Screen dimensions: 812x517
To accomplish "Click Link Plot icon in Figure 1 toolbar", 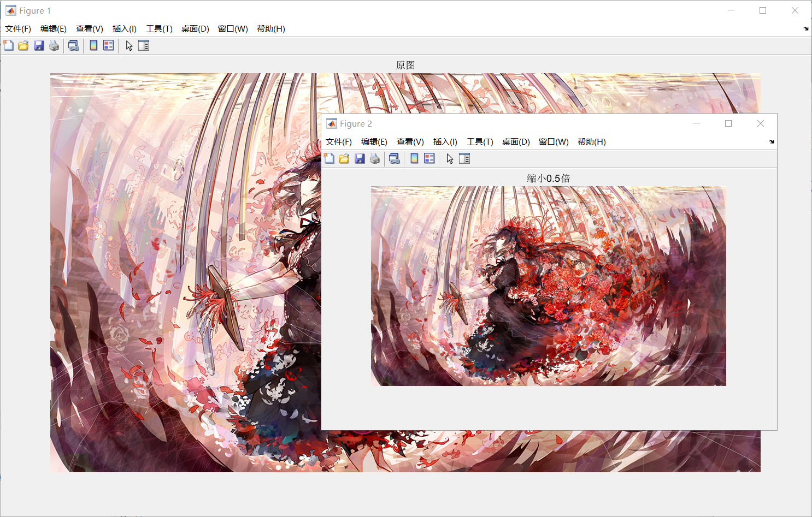I will click(74, 45).
